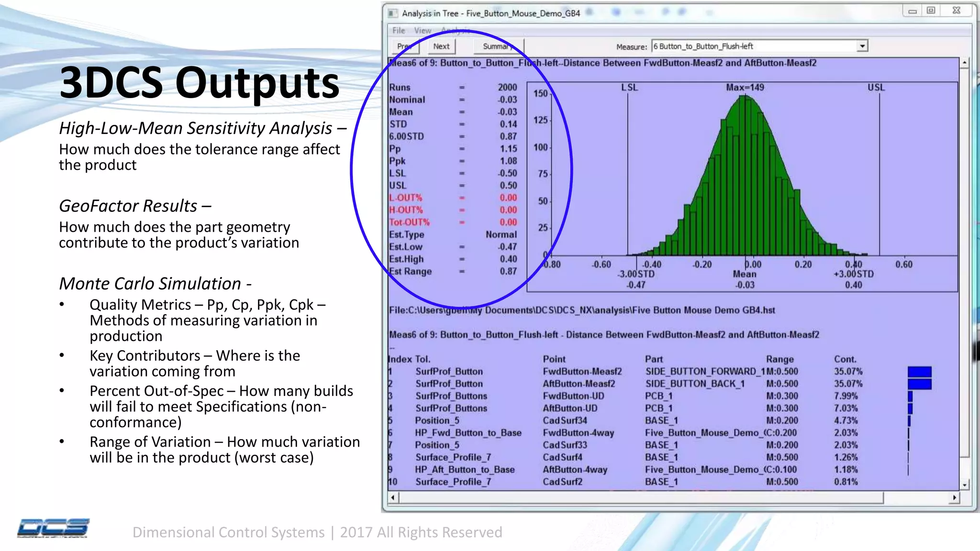Click the horizontal scroll right arrow
Viewport: 980px width, 551px height.
pos(955,497)
